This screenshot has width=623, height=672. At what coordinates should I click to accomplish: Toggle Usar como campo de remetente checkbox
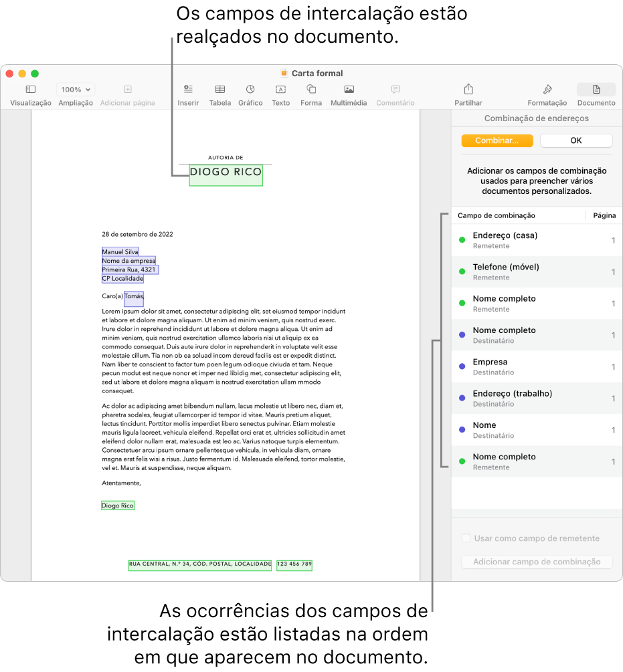coord(466,538)
